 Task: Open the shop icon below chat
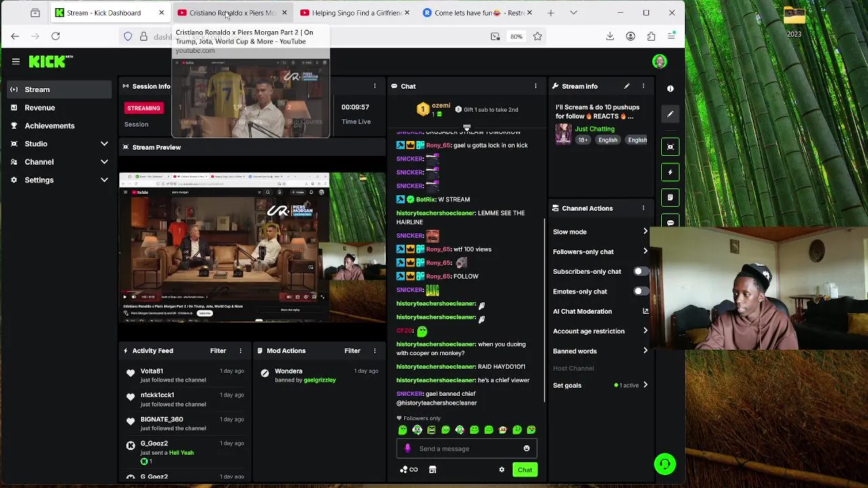(x=432, y=470)
